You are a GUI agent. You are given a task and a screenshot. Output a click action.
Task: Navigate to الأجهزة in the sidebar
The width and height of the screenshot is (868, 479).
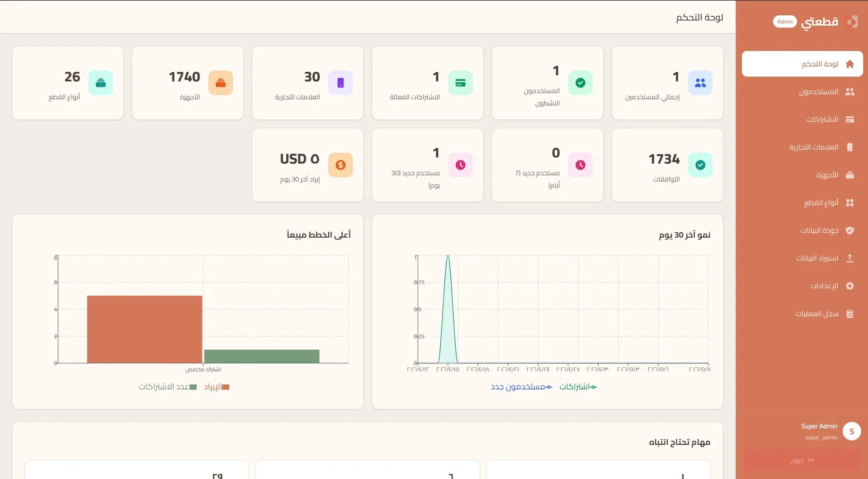coord(802,175)
